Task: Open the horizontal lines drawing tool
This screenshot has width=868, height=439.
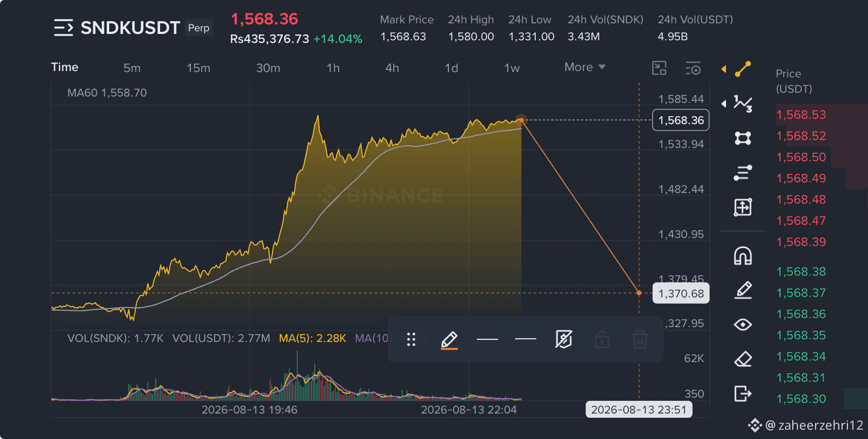Action: pos(743,173)
